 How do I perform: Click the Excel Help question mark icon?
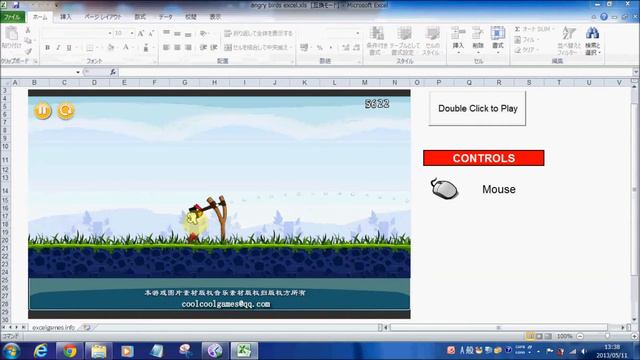tap(604, 17)
